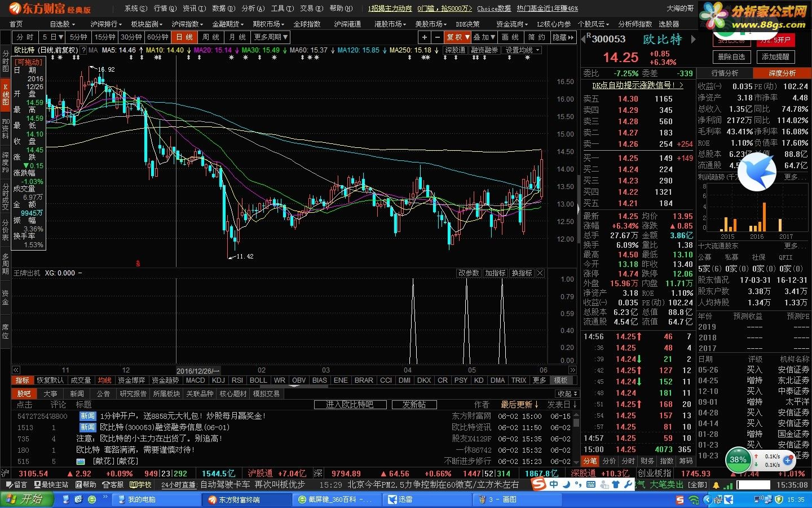Open 分析(A) menu

(x=253, y=8)
